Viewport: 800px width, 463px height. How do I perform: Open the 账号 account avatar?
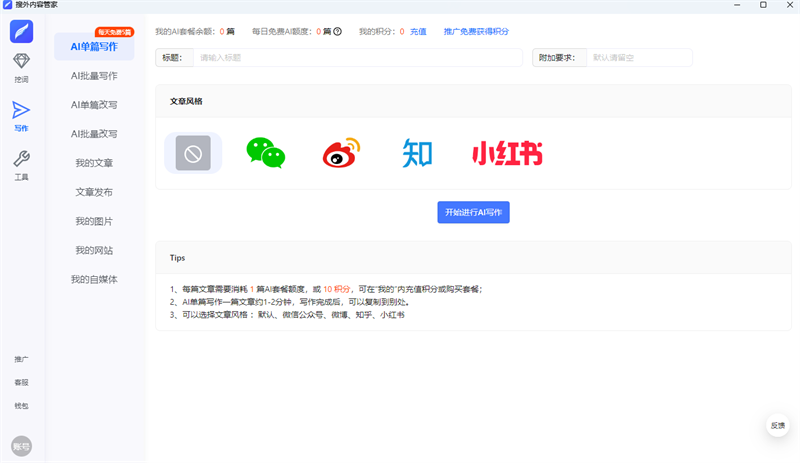click(x=21, y=446)
